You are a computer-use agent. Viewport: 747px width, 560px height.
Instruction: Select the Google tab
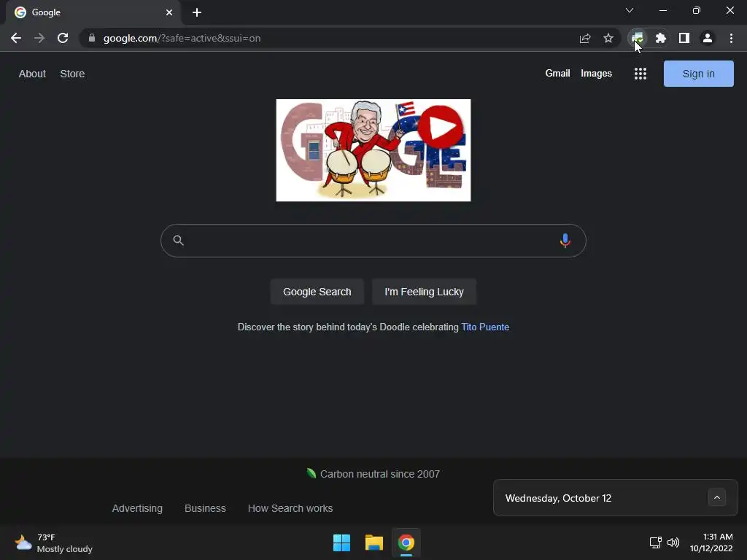coord(93,12)
